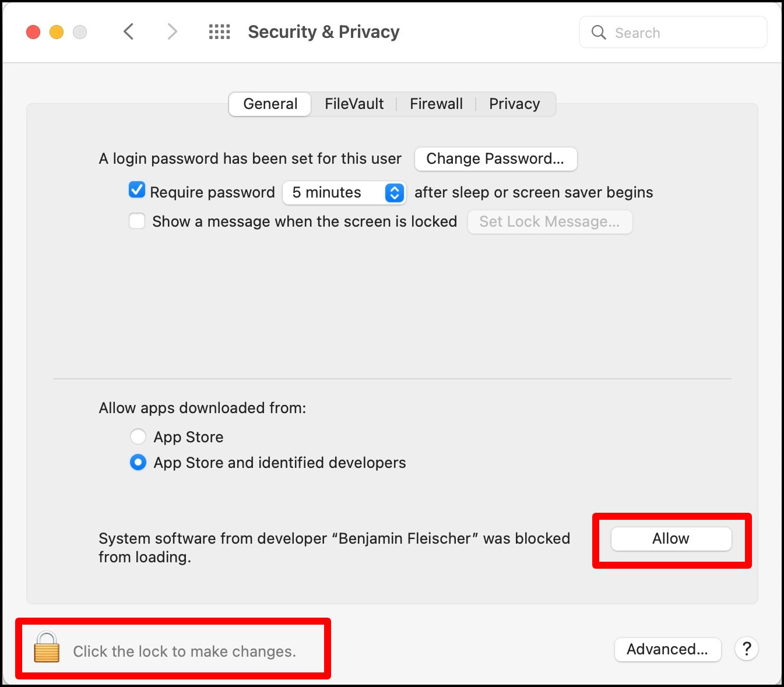
Task: Go forward with the right chevron arrow
Action: (x=172, y=31)
